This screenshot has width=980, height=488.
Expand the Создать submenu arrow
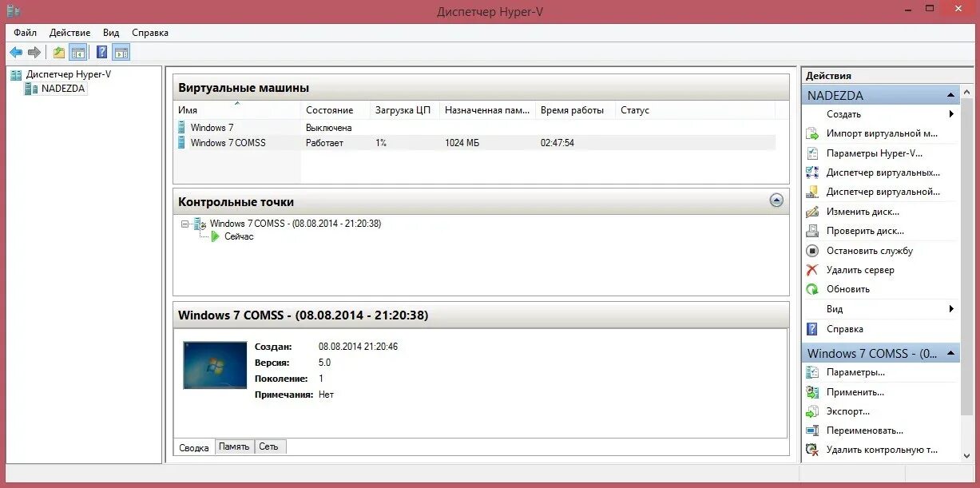tap(951, 114)
